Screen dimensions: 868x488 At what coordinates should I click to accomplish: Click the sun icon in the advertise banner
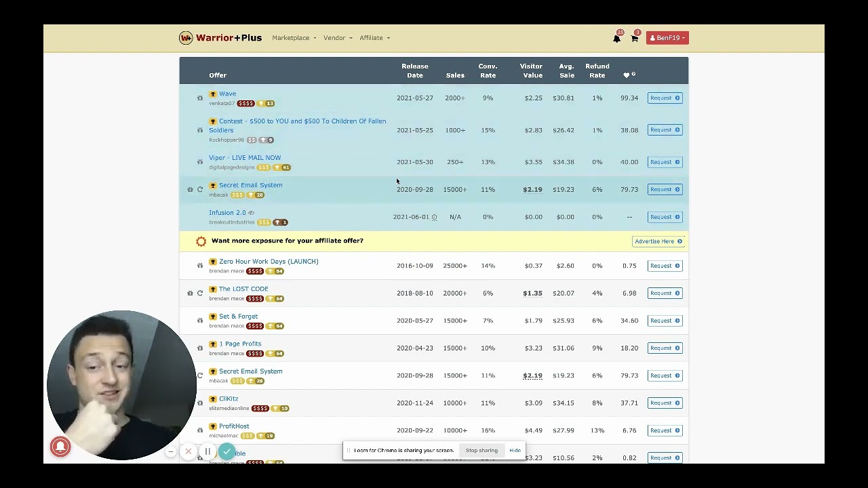[201, 241]
